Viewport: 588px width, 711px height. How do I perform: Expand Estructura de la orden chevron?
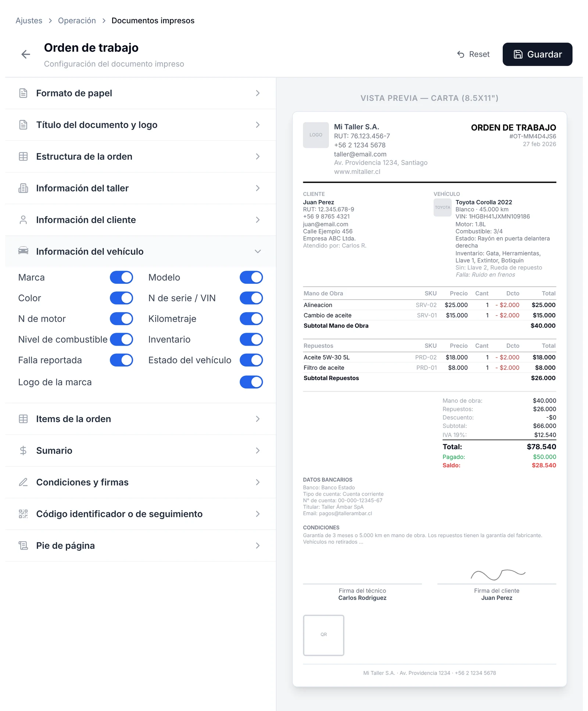point(258,156)
